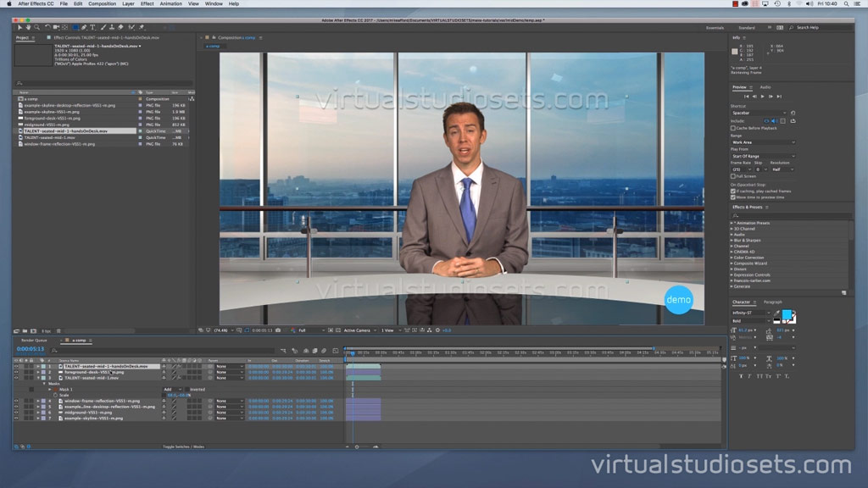
Task: Select the Puppet Pin tool
Action: tap(142, 27)
